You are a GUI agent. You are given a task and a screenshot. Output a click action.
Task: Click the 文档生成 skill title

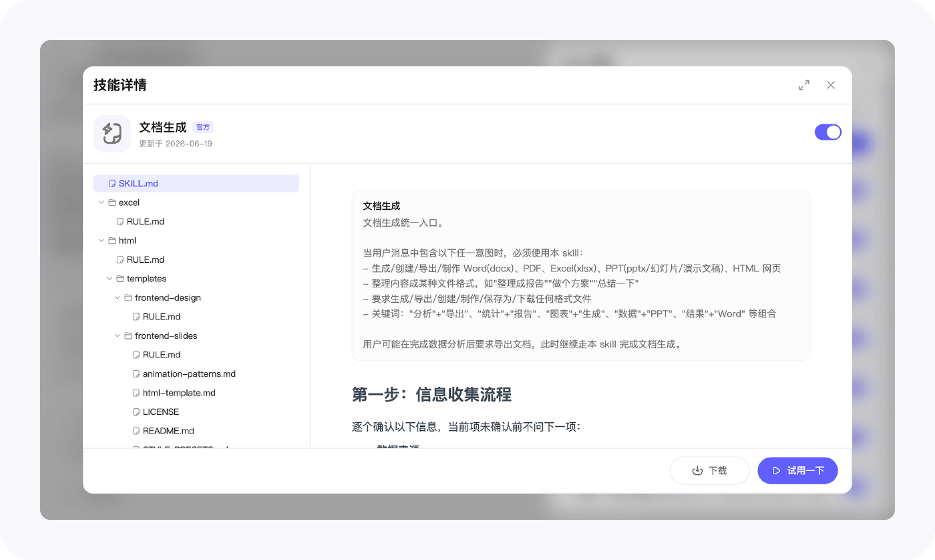(163, 128)
